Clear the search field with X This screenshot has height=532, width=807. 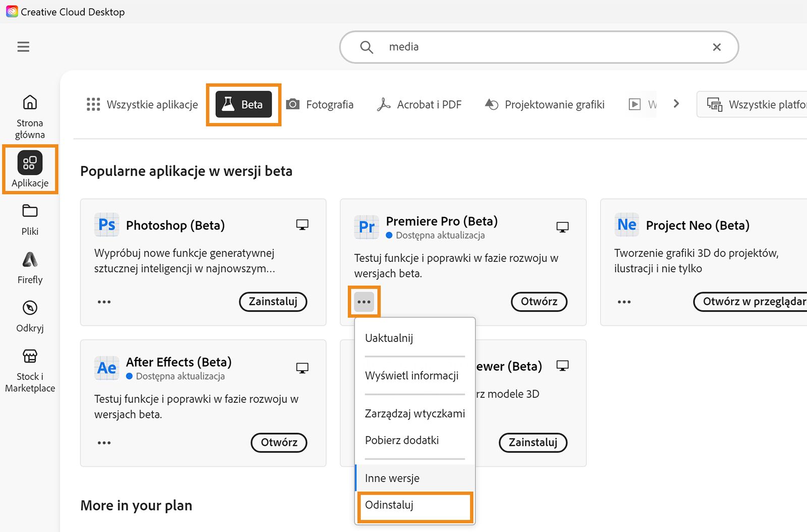click(717, 47)
